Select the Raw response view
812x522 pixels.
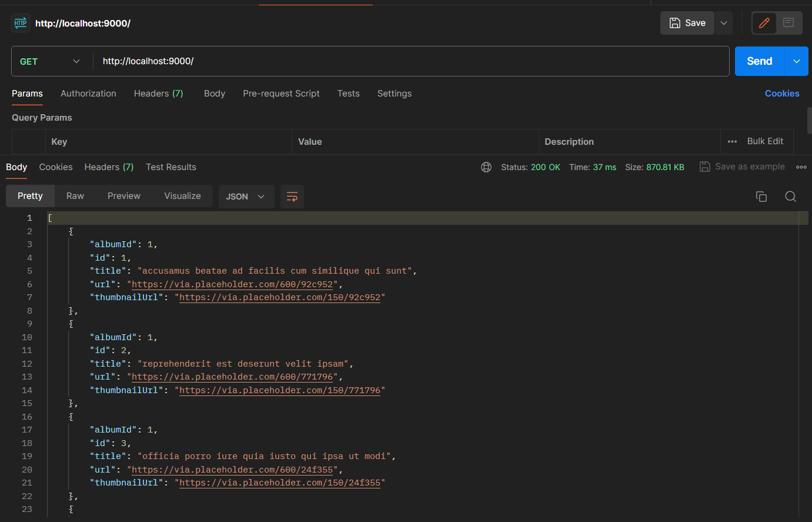[x=75, y=196]
